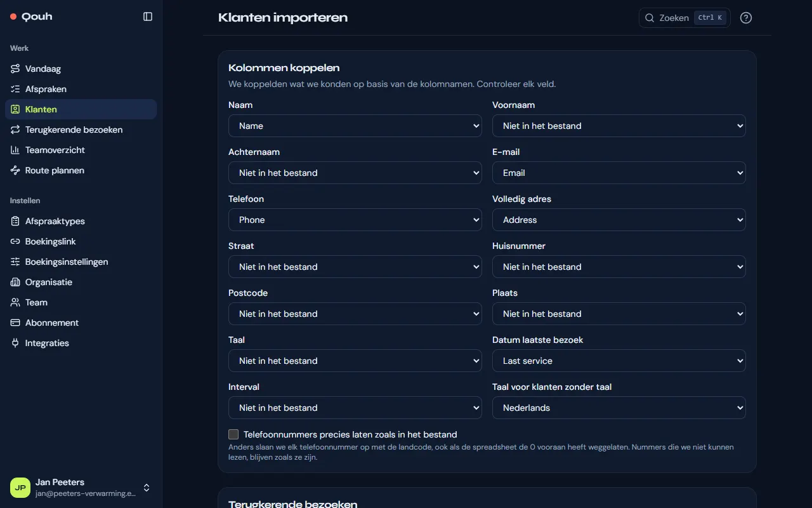Collapse the sidebar with the panel icon

pos(148,17)
